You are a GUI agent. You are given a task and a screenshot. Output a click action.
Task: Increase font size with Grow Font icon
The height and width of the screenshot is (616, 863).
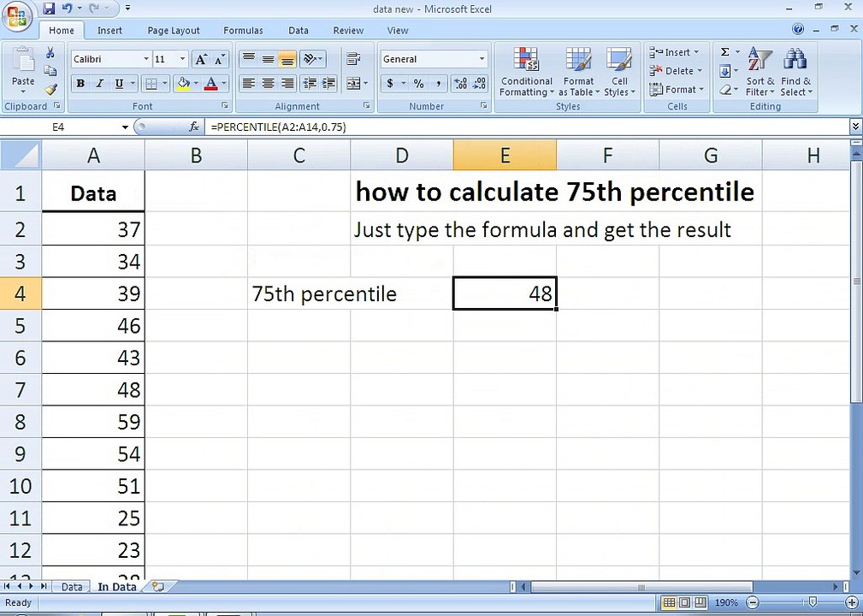[202, 59]
